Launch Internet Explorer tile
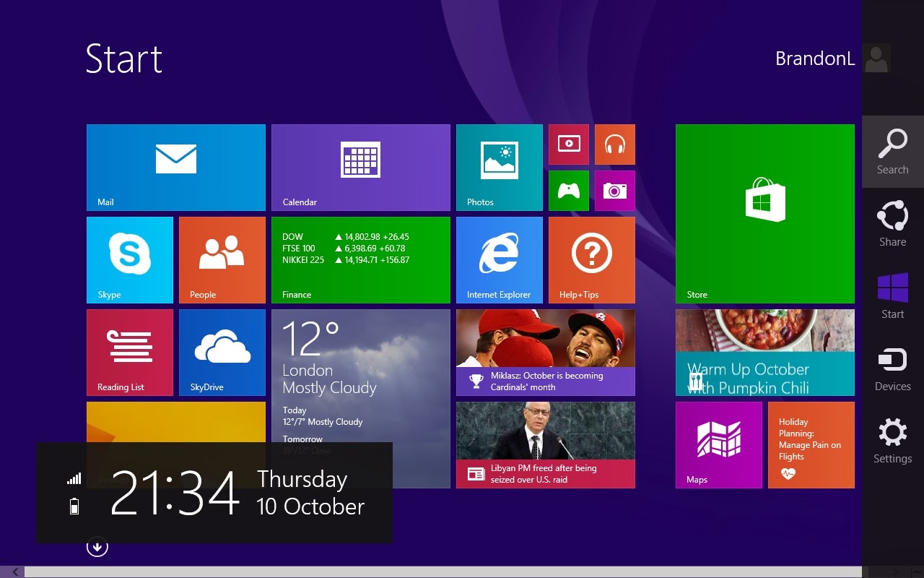 click(x=500, y=260)
